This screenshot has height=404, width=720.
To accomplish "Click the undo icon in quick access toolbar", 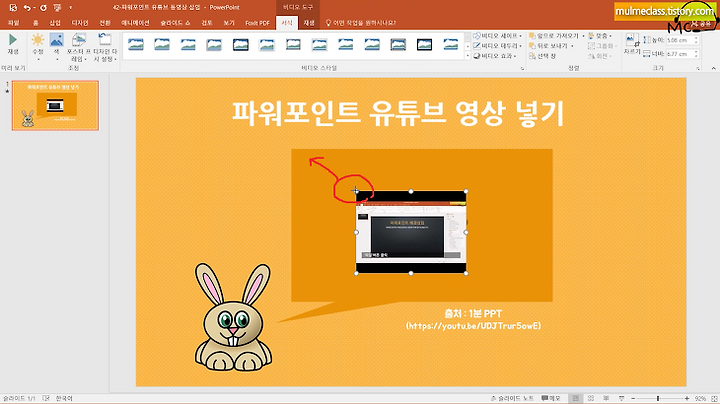I will pos(27,7).
